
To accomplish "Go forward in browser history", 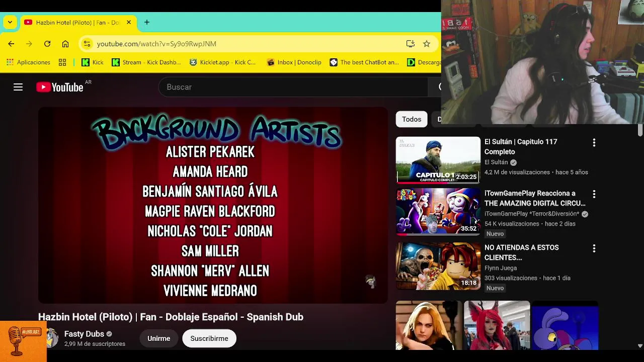I will [29, 44].
